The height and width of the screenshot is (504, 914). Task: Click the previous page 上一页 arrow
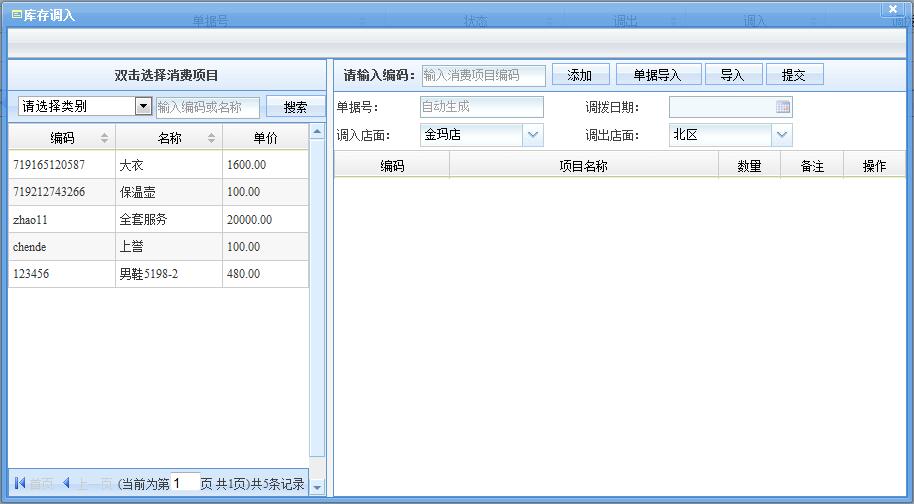click(x=67, y=484)
